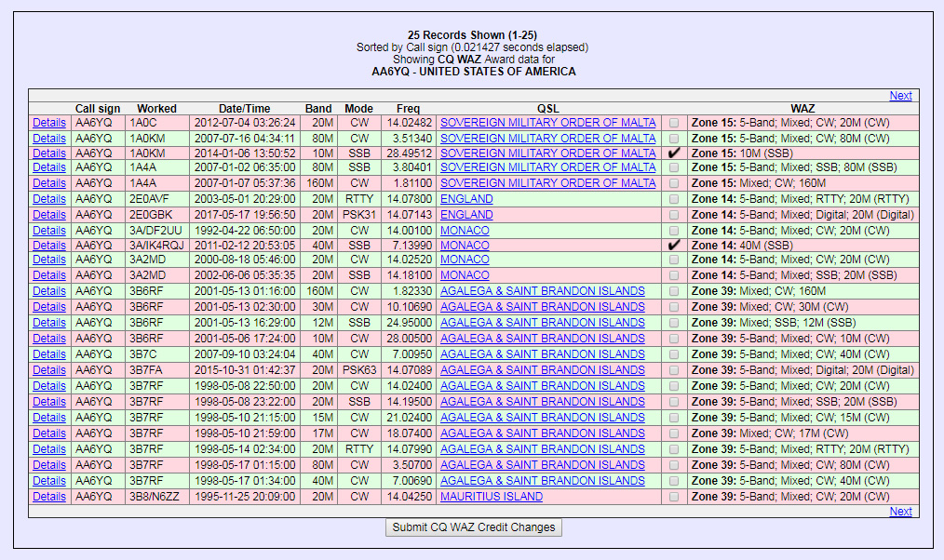
Task: Check the box in the 3B8/N6ZZ row
Action: (x=674, y=497)
